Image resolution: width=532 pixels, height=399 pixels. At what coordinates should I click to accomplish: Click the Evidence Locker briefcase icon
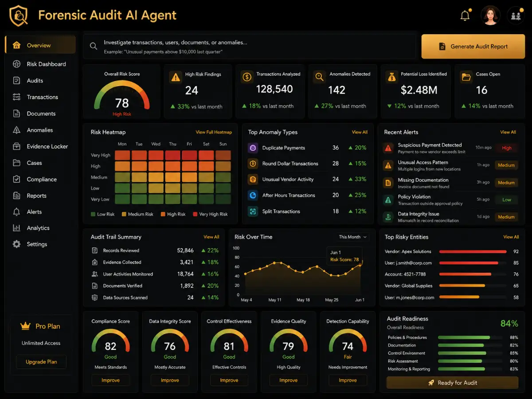point(16,146)
